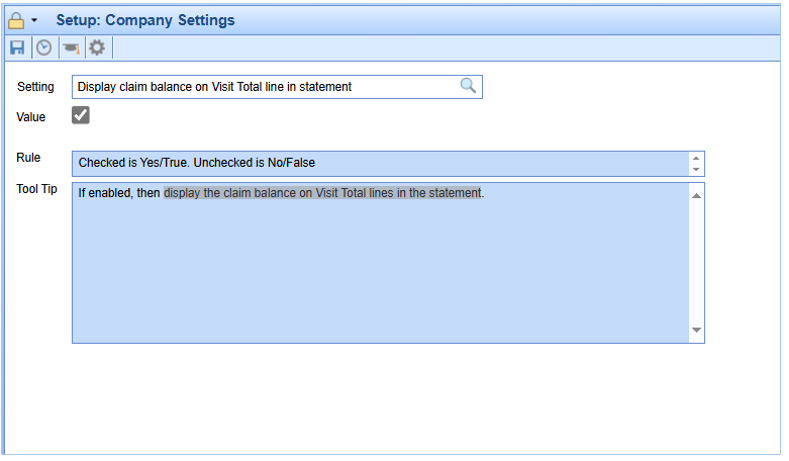Click the Rule text box
The image size is (789, 461).
pos(380,164)
